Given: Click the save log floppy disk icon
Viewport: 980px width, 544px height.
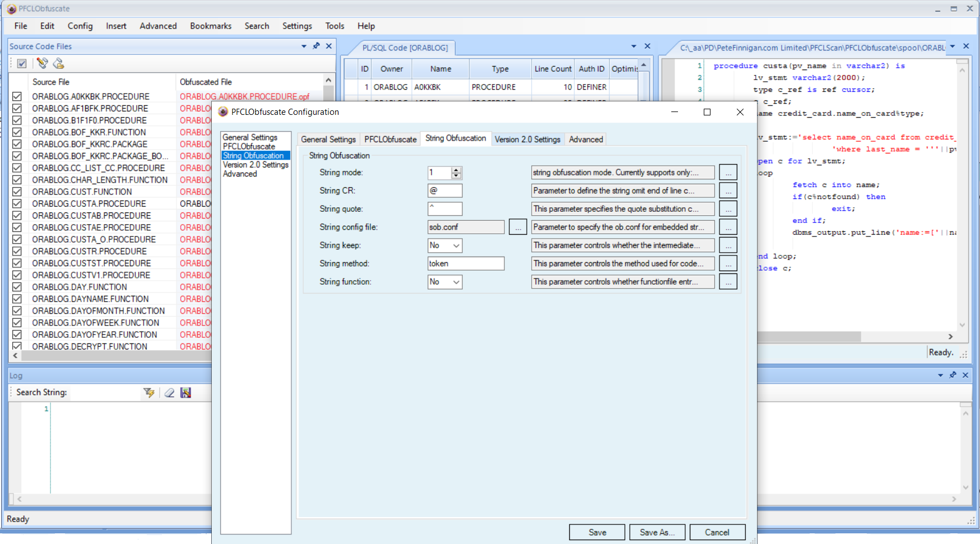Looking at the screenshot, I should click(x=186, y=393).
